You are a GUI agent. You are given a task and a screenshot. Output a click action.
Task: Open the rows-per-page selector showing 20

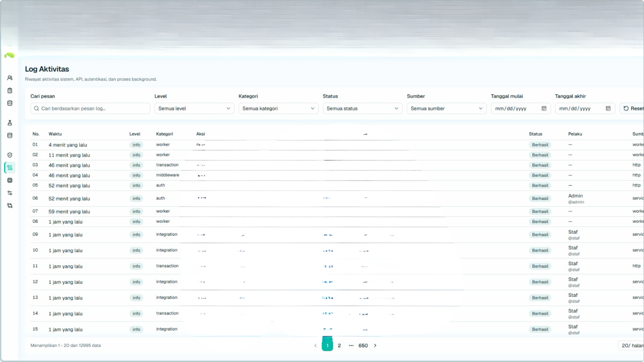point(631,346)
